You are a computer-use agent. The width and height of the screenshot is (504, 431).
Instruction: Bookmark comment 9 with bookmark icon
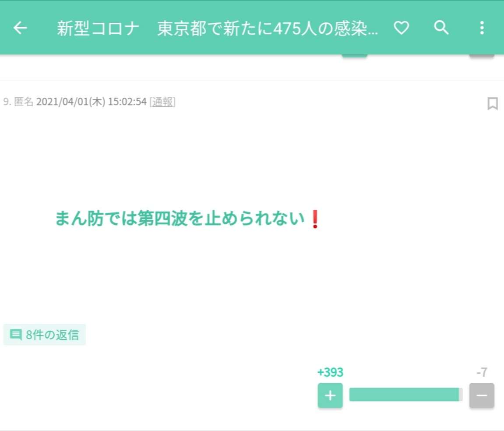(493, 103)
